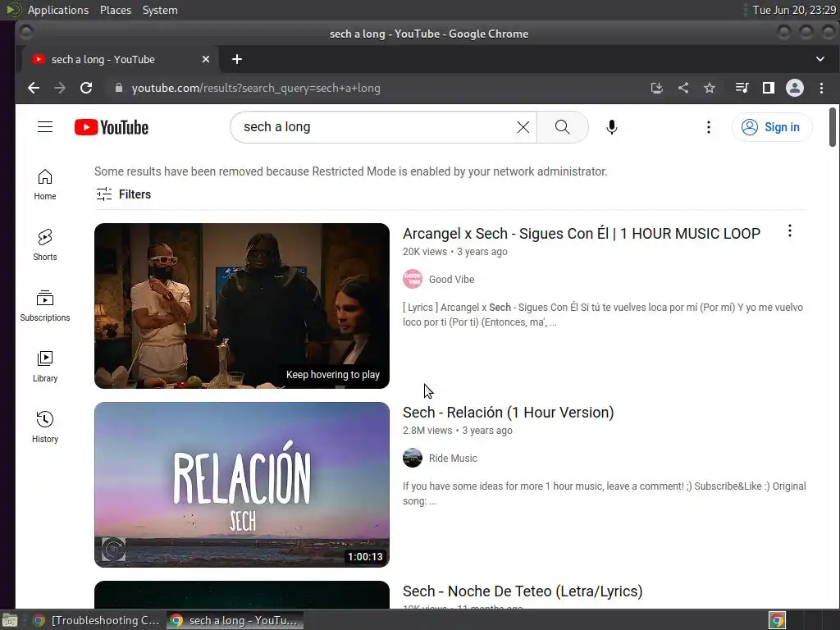Image resolution: width=840 pixels, height=630 pixels.
Task: Open Ride Music channel avatar
Action: coord(413,458)
